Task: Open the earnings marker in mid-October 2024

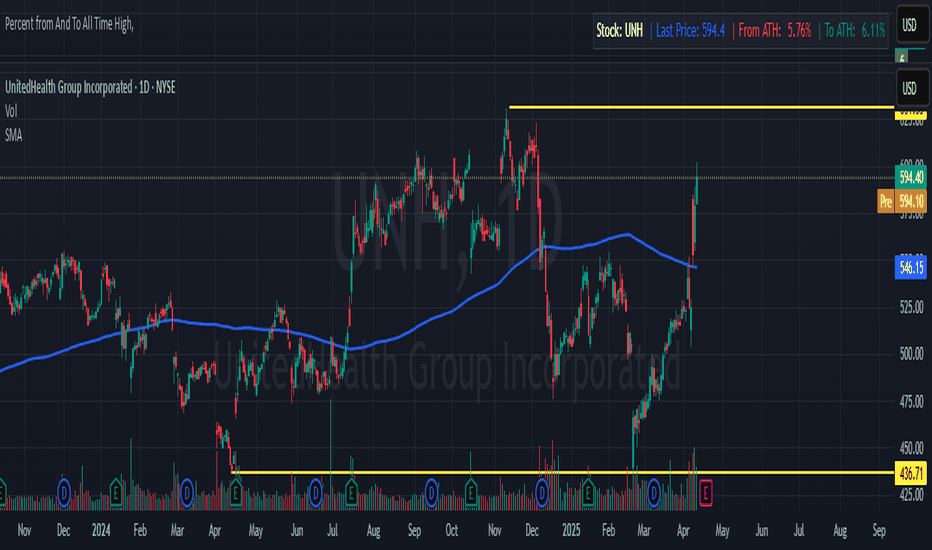Action: (x=471, y=493)
